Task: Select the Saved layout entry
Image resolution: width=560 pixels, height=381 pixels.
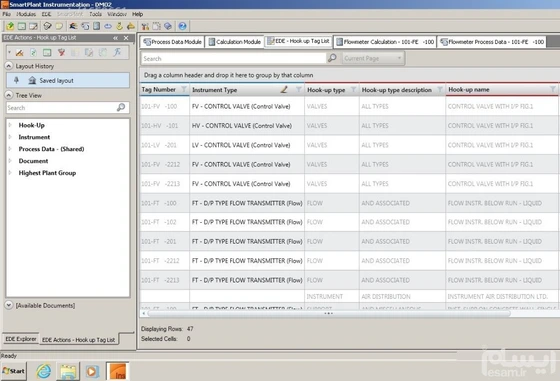Action: 68,80
